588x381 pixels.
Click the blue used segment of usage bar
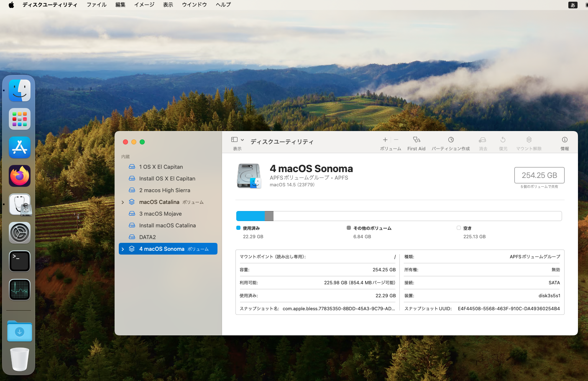pos(251,216)
